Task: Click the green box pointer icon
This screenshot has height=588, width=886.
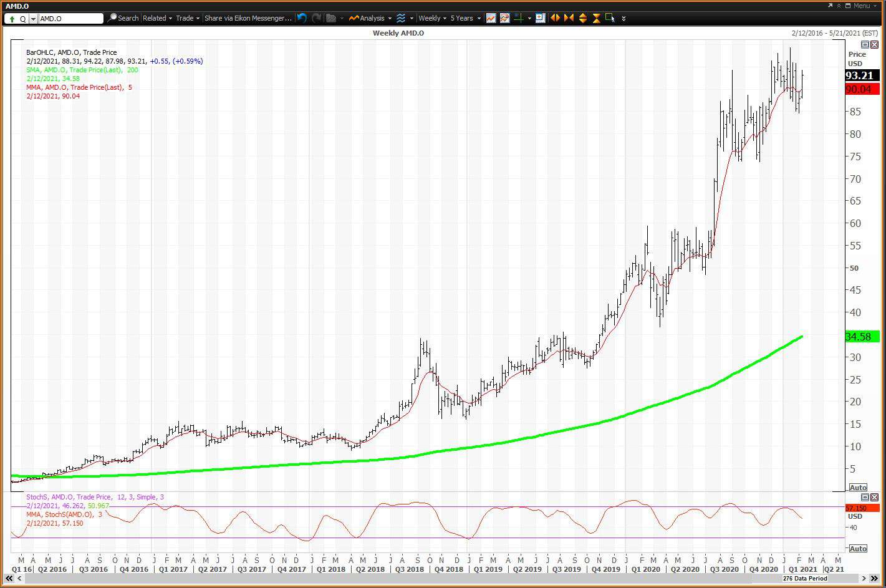Action: 610,18
